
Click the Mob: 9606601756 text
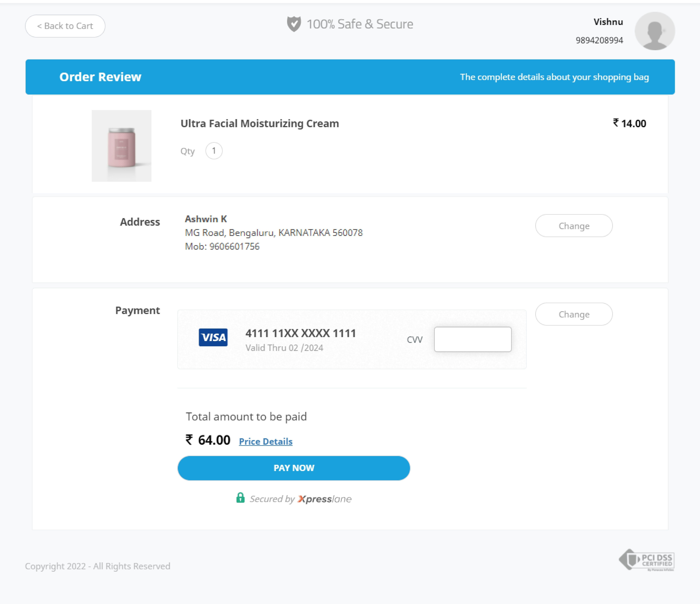tap(222, 247)
